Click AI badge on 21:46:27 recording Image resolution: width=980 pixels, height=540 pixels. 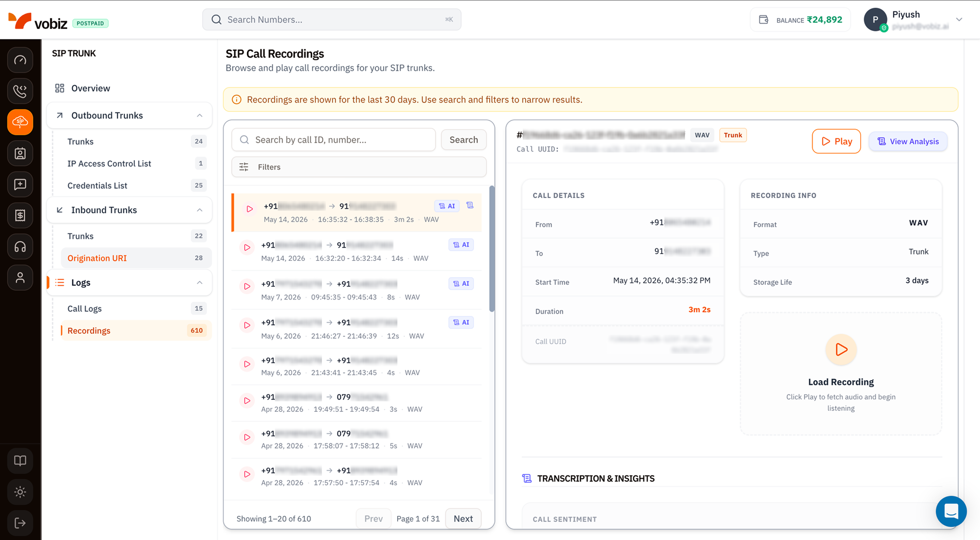pos(461,322)
